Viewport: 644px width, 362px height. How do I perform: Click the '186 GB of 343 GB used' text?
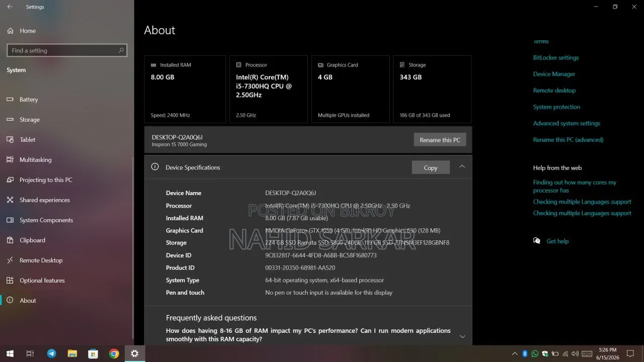425,115
